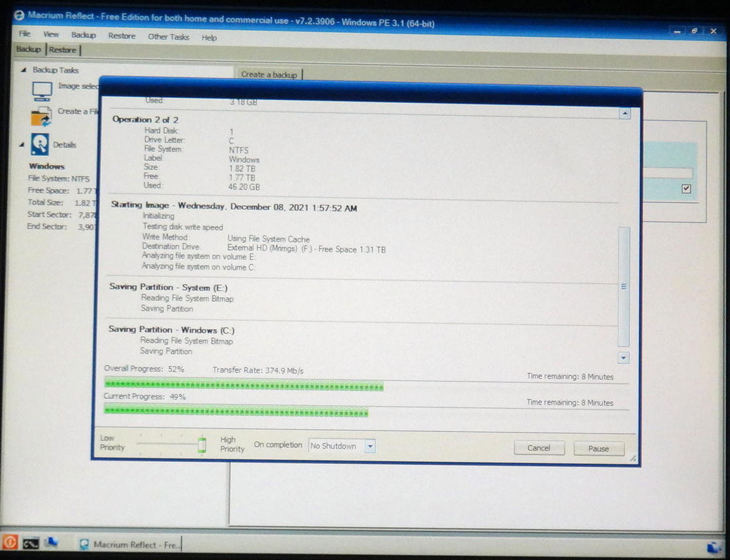
Task: Open the Help menu
Action: click(x=209, y=38)
